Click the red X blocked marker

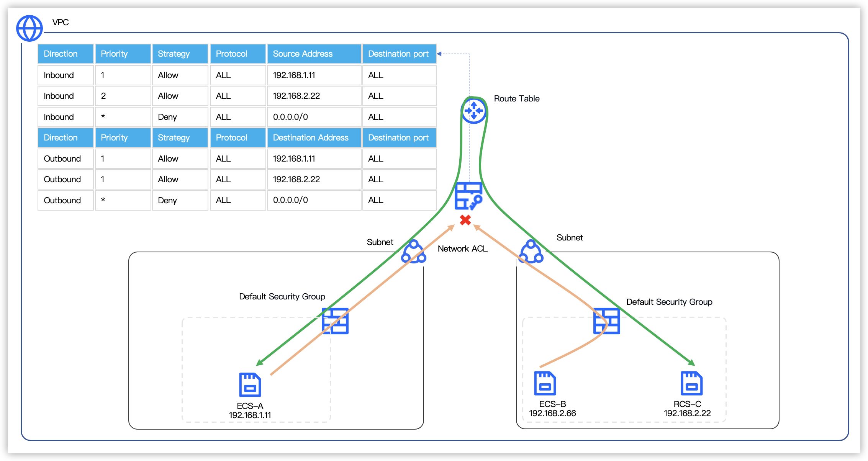tap(465, 220)
